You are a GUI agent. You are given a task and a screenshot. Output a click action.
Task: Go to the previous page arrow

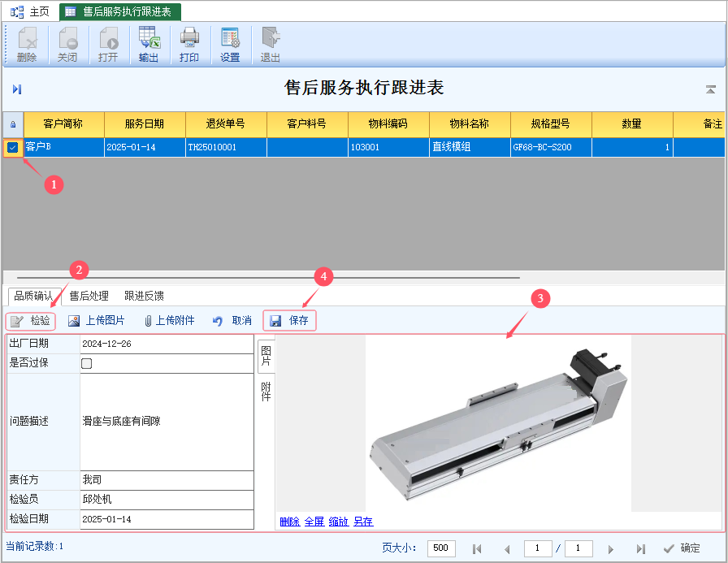507,549
